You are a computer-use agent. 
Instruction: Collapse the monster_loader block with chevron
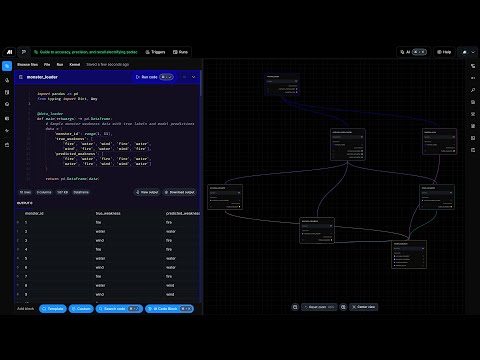[193, 77]
